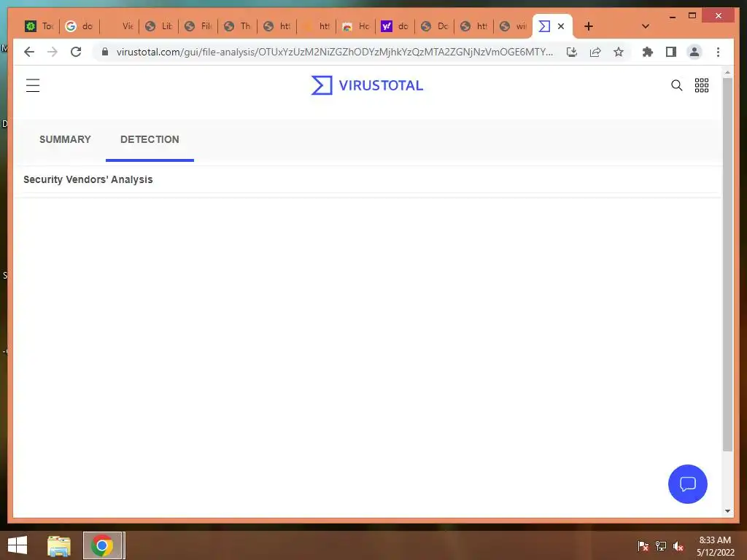
Task: Click the Chrome taskbar icon
Action: tap(102, 545)
